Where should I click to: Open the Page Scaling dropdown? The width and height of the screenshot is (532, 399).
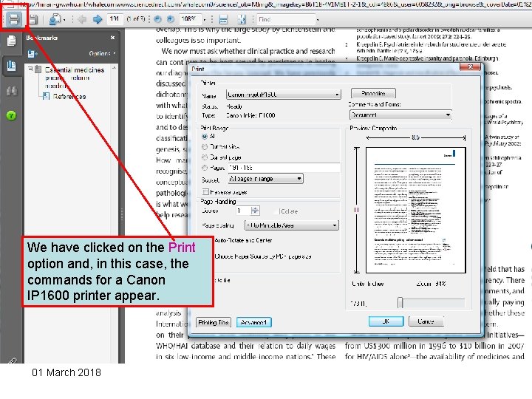tap(291, 225)
